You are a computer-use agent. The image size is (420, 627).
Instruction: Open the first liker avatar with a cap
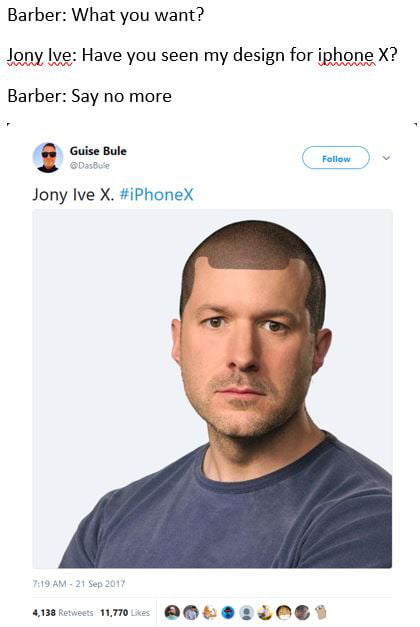pos(172,612)
